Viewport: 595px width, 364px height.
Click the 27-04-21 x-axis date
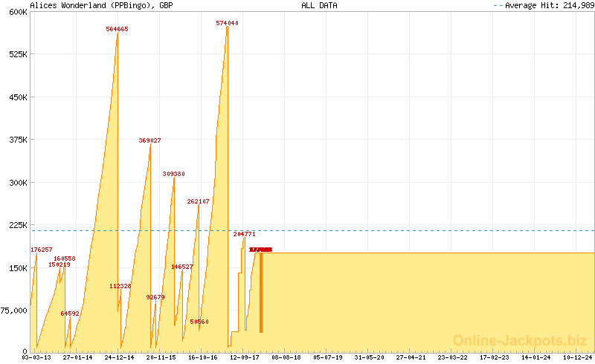[x=411, y=357]
